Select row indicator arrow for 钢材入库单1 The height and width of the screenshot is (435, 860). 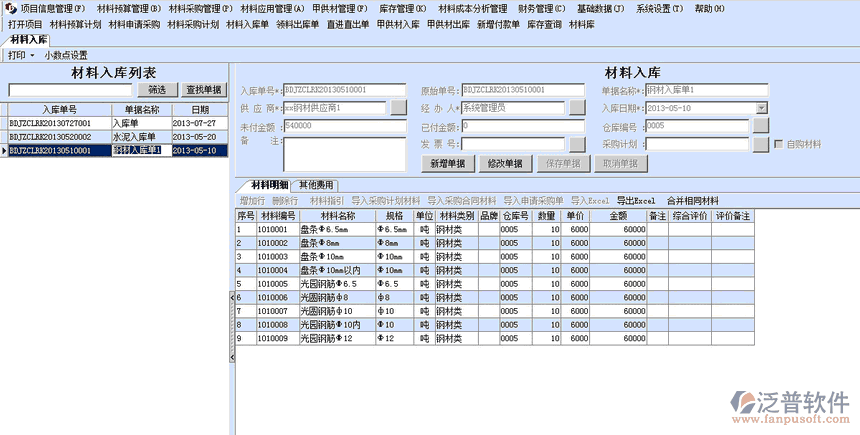[x=4, y=150]
